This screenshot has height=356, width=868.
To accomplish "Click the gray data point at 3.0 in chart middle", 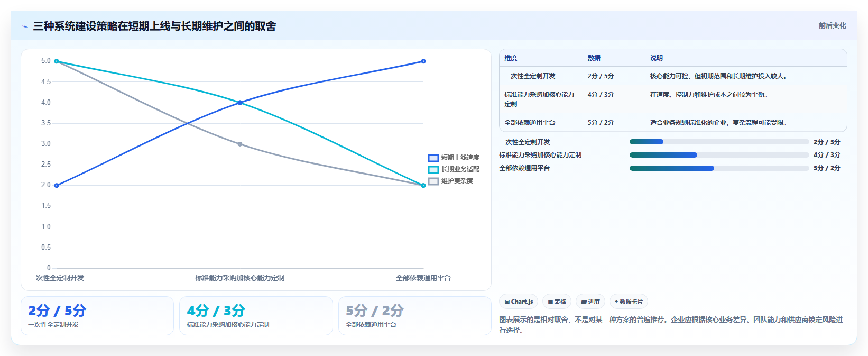I will click(240, 144).
